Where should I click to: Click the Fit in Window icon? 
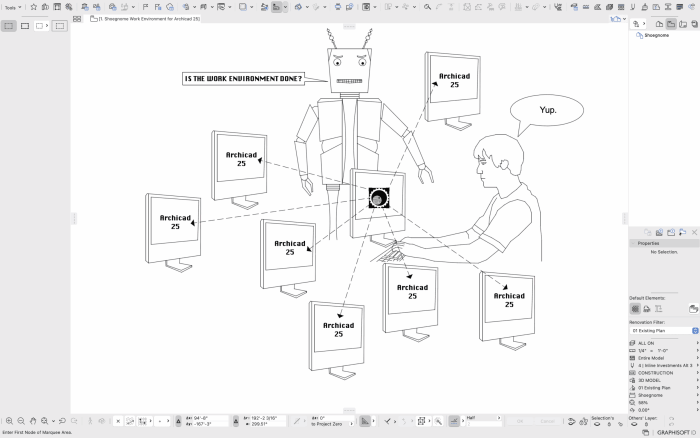45,421
